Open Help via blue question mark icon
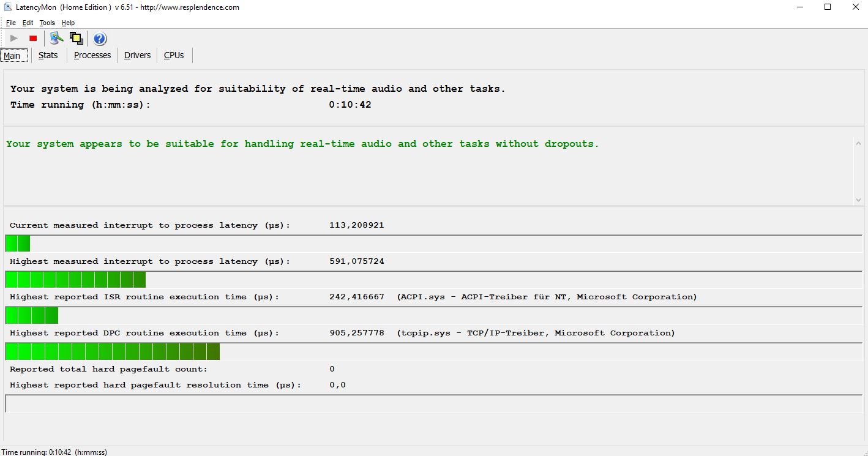868x456 pixels. click(100, 39)
